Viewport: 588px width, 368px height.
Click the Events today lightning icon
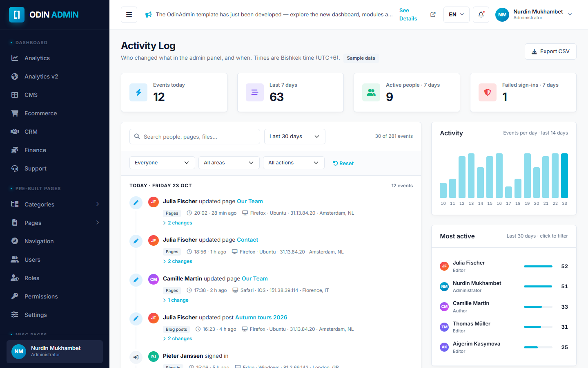click(x=138, y=92)
